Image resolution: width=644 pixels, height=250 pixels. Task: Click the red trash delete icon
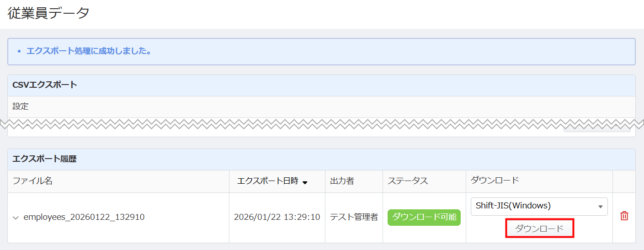click(624, 216)
